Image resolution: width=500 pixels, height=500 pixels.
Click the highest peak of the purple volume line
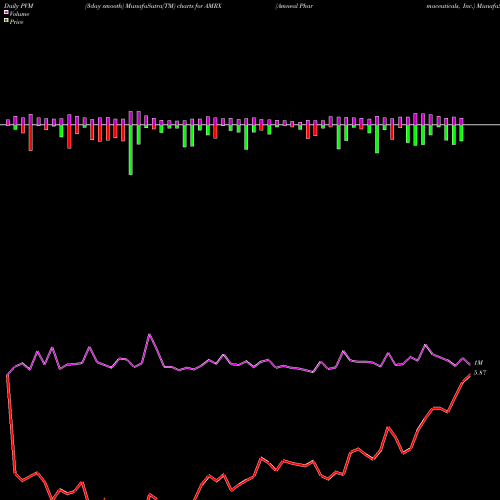[x=149, y=334]
